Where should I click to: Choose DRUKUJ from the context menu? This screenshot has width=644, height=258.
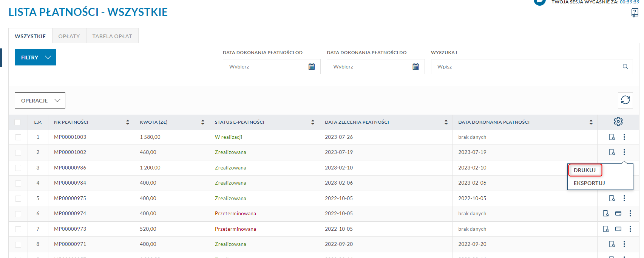[x=585, y=170]
